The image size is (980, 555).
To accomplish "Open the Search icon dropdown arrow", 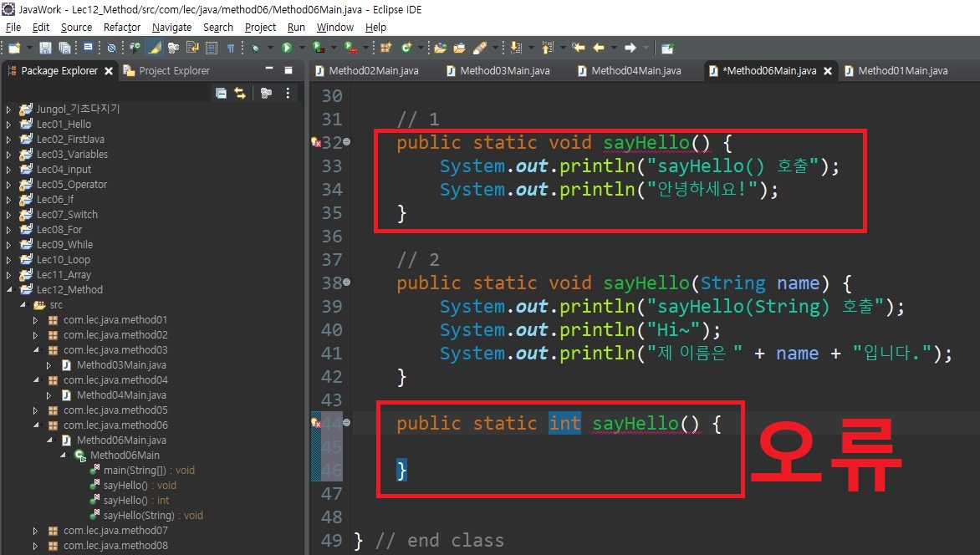I will [x=495, y=48].
